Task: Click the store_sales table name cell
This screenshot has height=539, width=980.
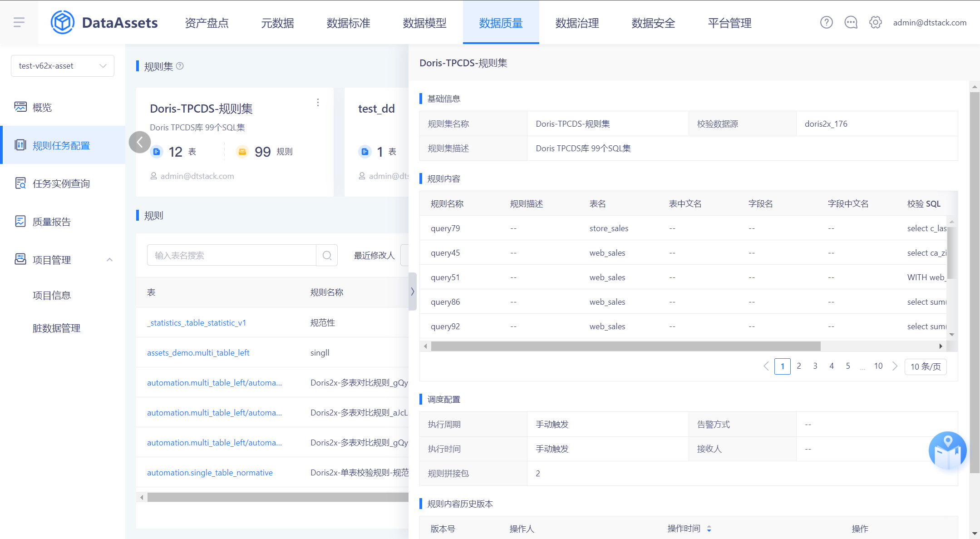Action: coord(609,228)
